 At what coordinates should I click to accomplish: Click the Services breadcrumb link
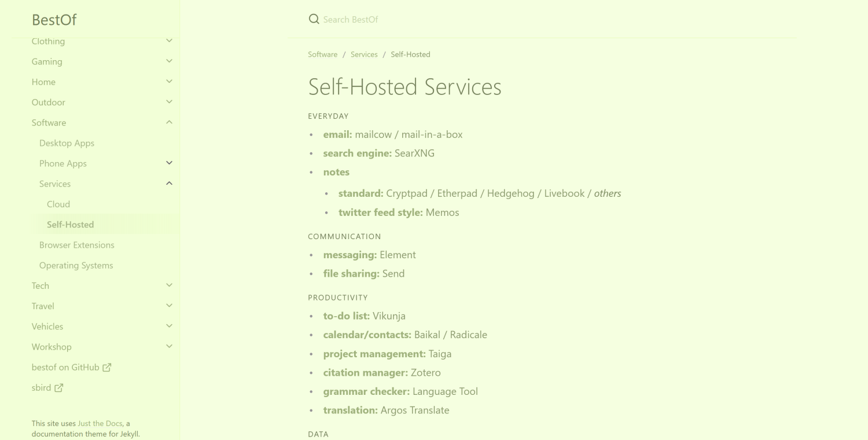[364, 54]
